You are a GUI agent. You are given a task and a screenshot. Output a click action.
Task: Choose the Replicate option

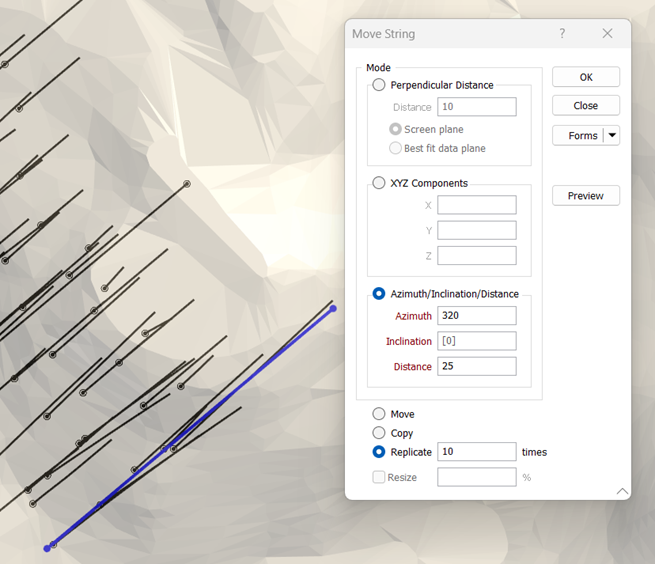(x=379, y=452)
